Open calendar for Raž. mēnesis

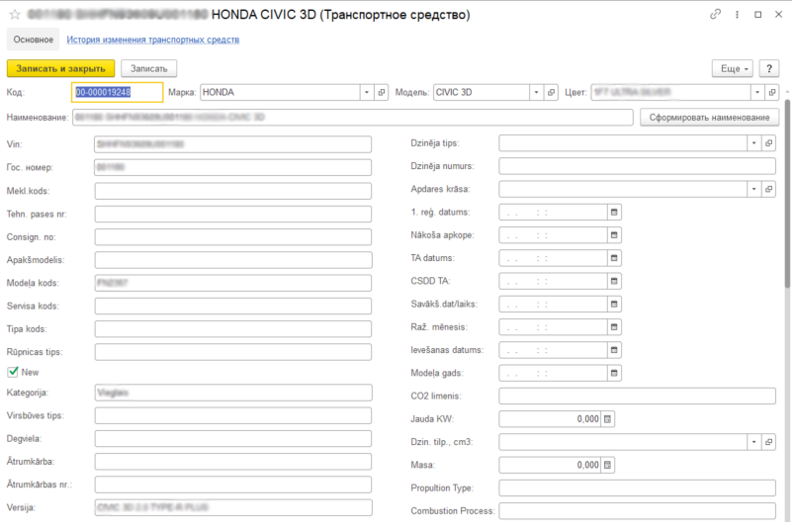[x=614, y=327]
